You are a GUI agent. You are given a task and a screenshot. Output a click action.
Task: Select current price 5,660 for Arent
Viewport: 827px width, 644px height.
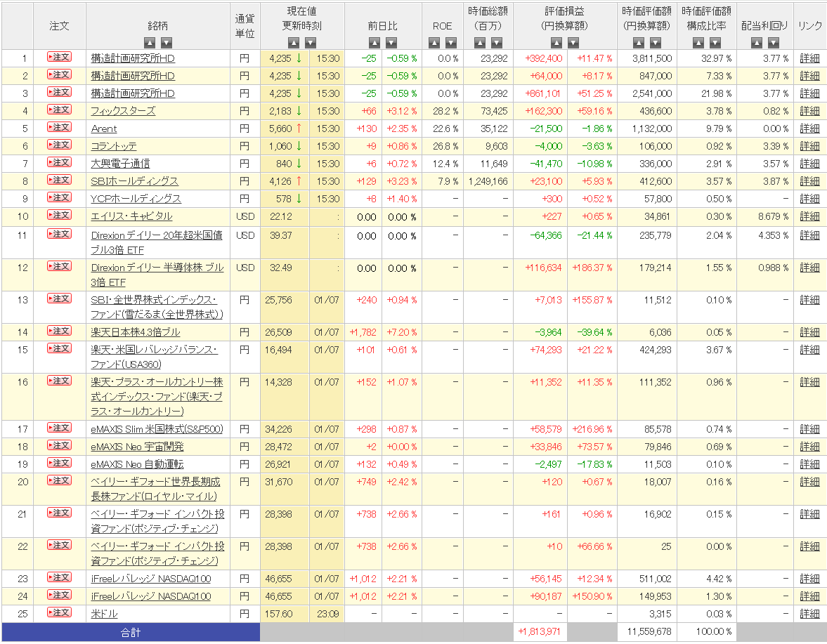(280, 129)
